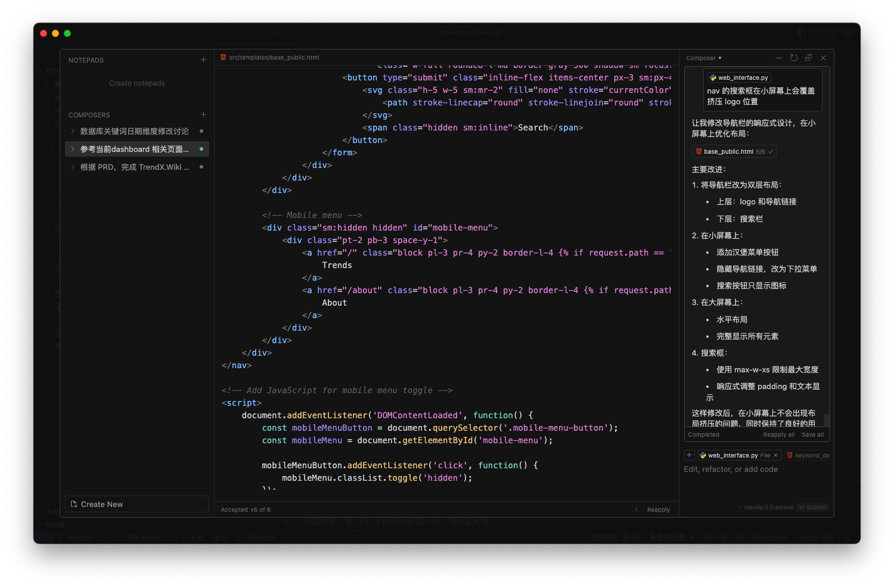Pop out the Composer panel window
The width and height of the screenshot is (894, 588).
[x=809, y=58]
